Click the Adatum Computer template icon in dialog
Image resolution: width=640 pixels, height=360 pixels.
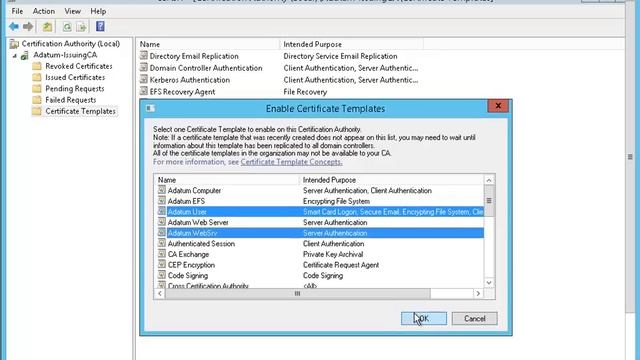point(162,190)
